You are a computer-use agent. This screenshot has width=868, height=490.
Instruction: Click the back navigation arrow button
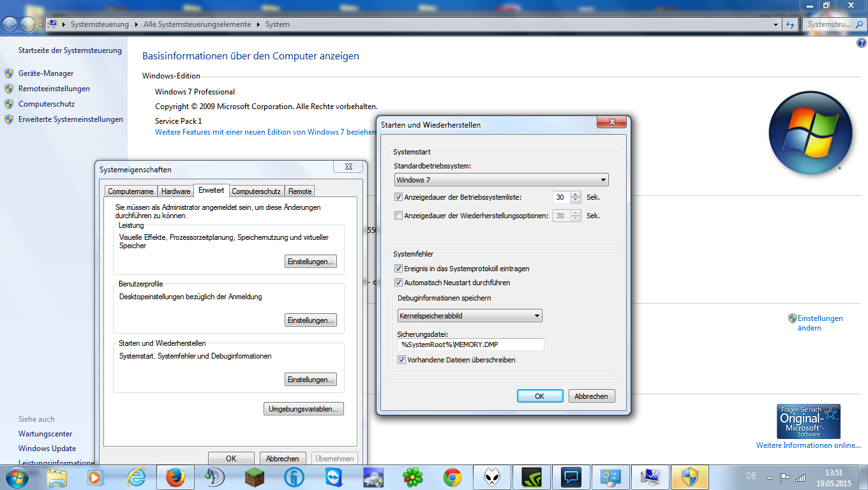pos(10,24)
